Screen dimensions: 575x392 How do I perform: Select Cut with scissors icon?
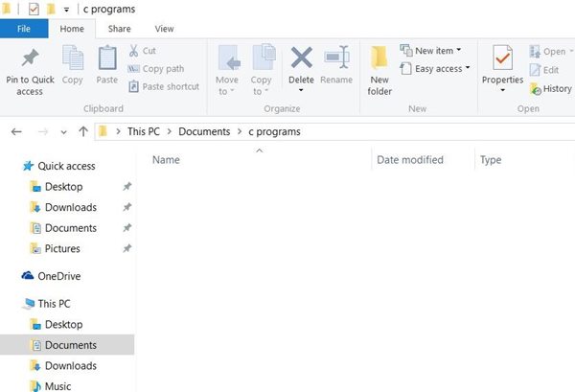click(x=143, y=51)
